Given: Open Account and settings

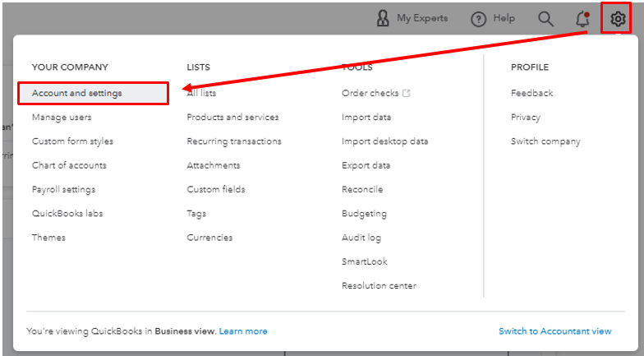Looking at the screenshot, I should coord(77,94).
